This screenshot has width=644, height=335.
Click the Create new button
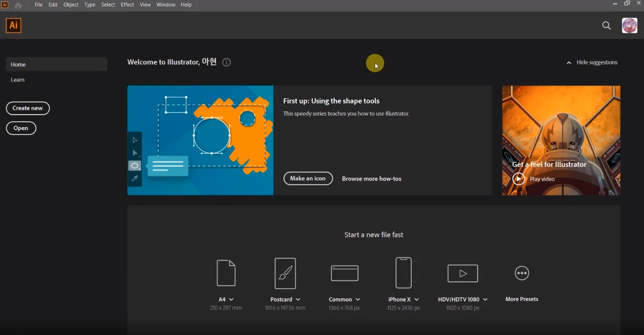pos(28,108)
